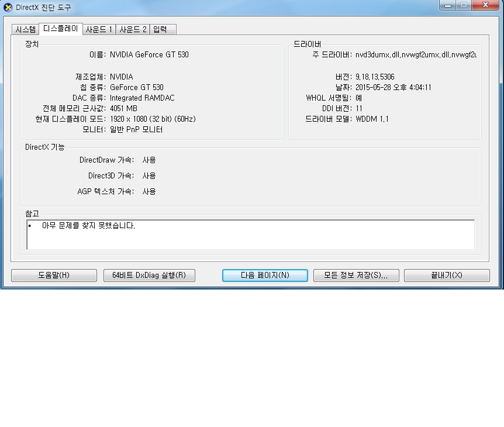This screenshot has height=427, width=504.
Task: Click main driver value nvd3dumx.dll
Action: 416,54
